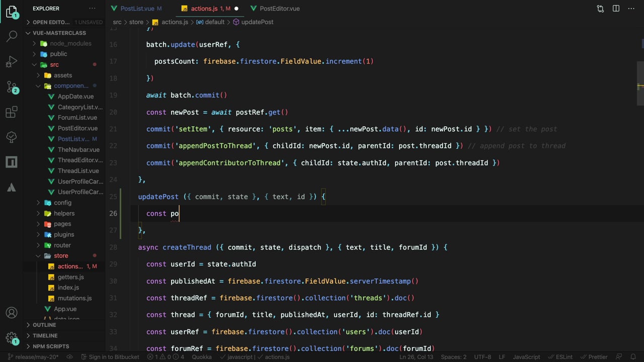Expand the plugins folder
This screenshot has height=362, width=644.
click(64, 234)
